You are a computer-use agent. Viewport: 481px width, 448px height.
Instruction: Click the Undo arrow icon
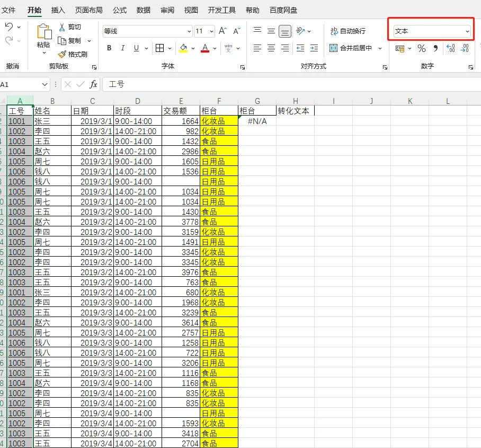point(9,27)
